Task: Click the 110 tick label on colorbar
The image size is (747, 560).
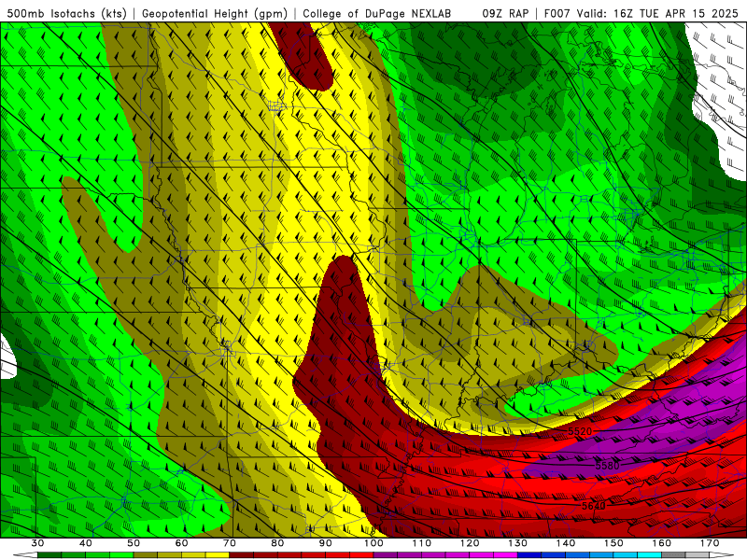Action: pos(422,543)
